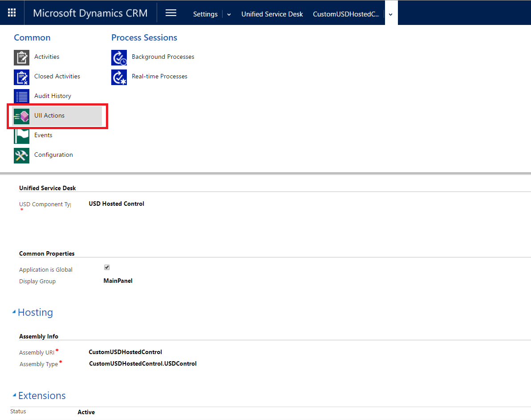Open the hamburger navigation menu
This screenshot has height=420, width=531.
tap(171, 13)
